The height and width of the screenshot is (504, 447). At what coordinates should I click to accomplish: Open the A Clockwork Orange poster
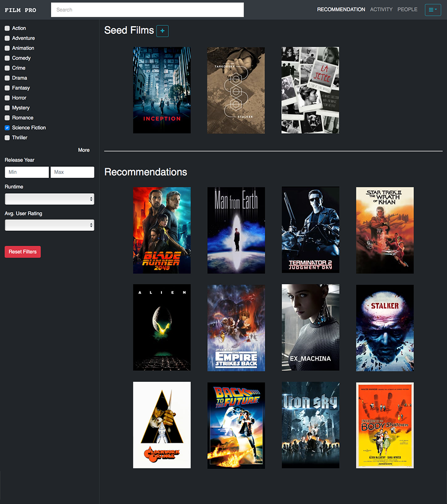pos(162,425)
